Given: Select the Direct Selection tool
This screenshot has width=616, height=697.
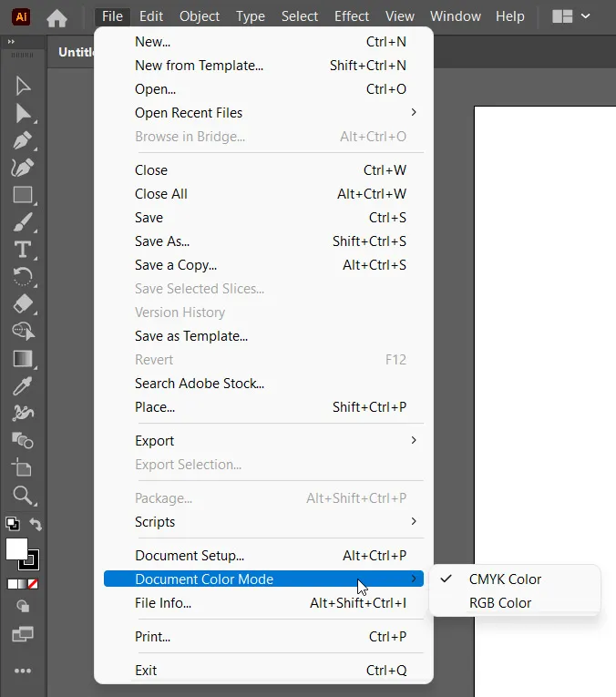Looking at the screenshot, I should [x=23, y=113].
